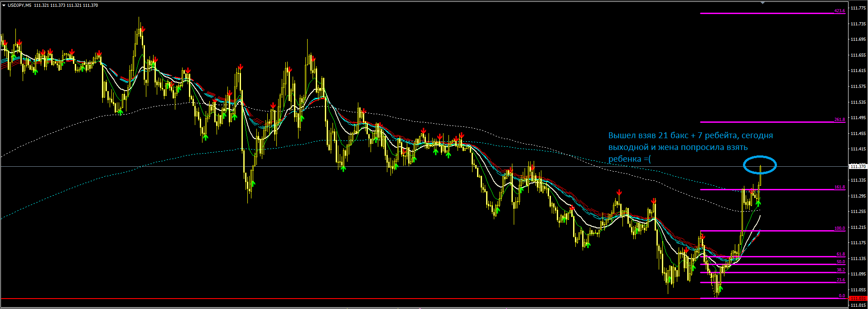The width and height of the screenshot is (868, 309).
Task: Select the USDJPY,M5 chart title
Action: pyautogui.click(x=19, y=5)
